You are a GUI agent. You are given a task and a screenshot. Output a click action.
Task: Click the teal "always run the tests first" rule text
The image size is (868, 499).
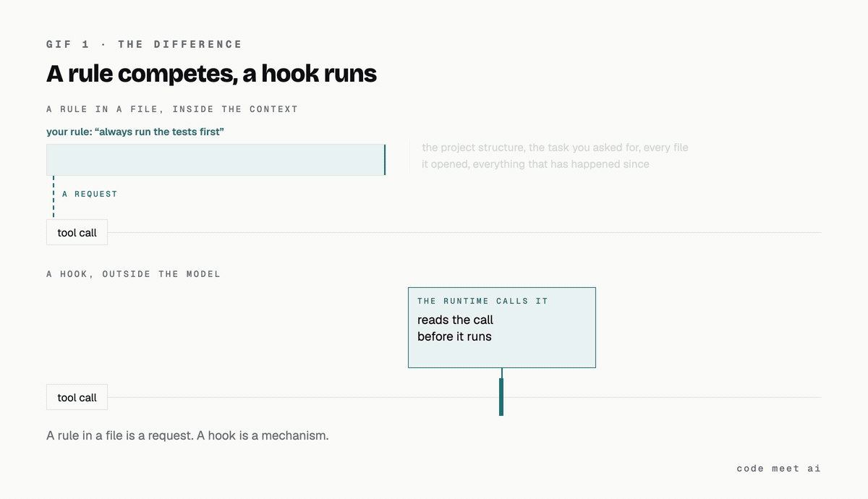[x=135, y=132]
